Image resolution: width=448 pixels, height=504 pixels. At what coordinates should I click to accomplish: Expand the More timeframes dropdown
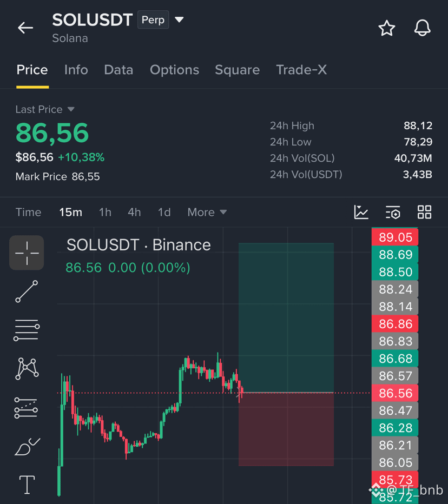coord(207,212)
